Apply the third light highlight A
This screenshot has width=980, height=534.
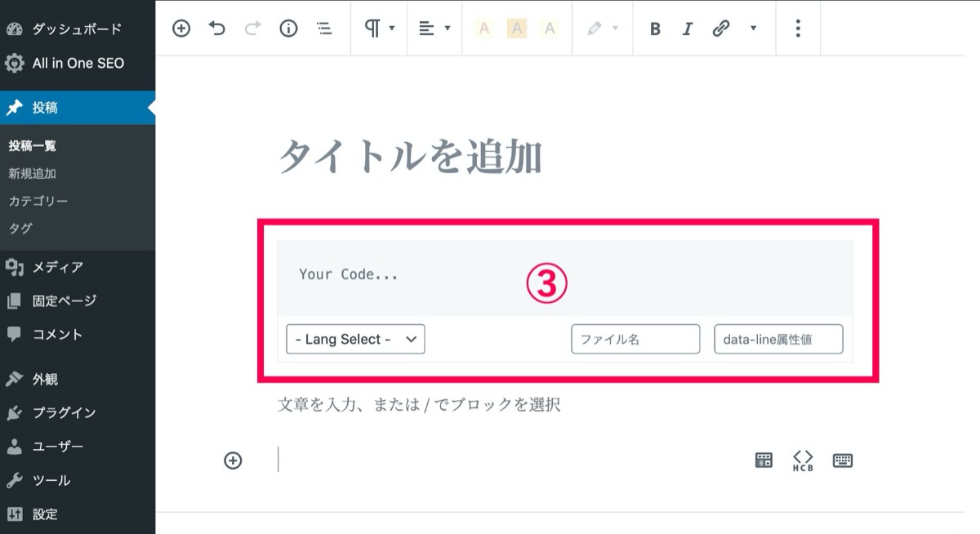click(550, 29)
